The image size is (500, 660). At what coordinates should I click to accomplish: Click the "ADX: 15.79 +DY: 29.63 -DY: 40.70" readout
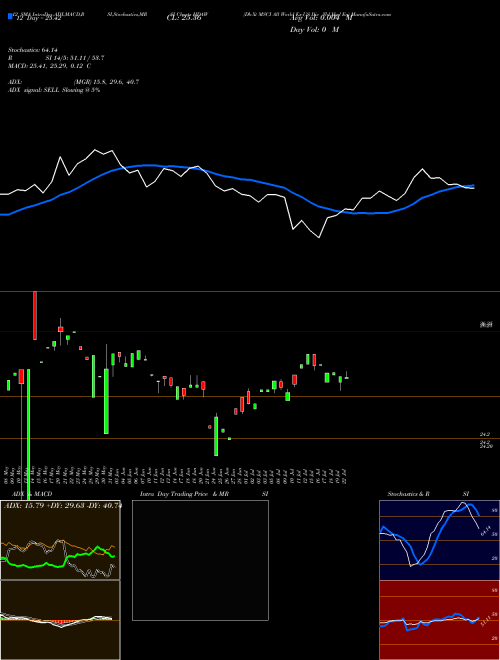pos(62,505)
